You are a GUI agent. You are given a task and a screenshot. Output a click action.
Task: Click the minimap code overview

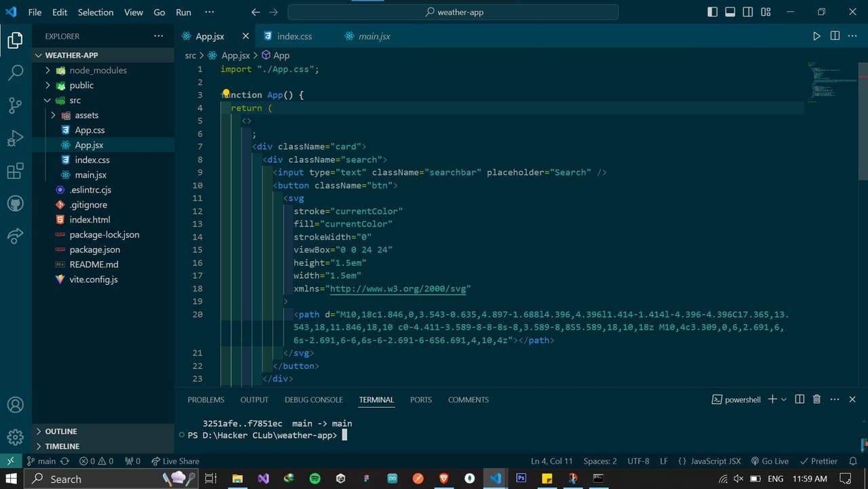click(831, 81)
